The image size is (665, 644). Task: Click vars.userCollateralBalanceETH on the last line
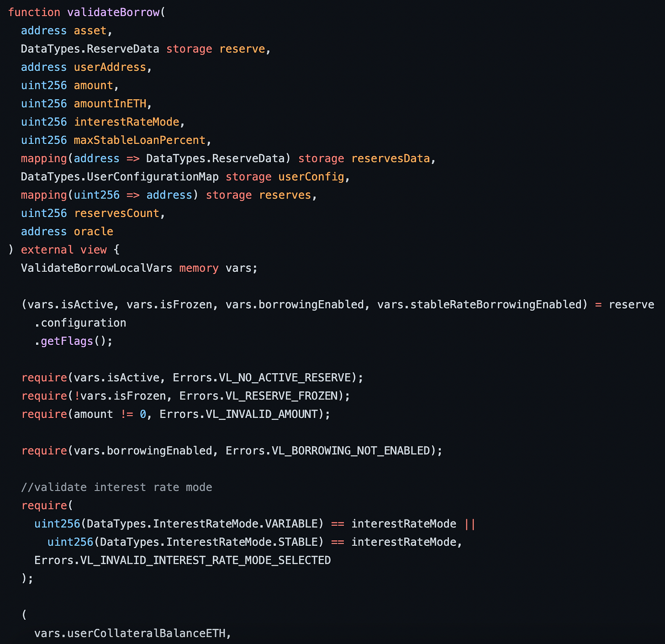tap(129, 634)
